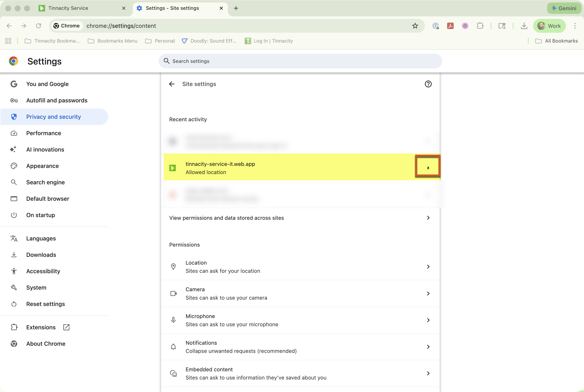
Task: Open the Extensions puzzle piece icon
Action: coord(480,26)
